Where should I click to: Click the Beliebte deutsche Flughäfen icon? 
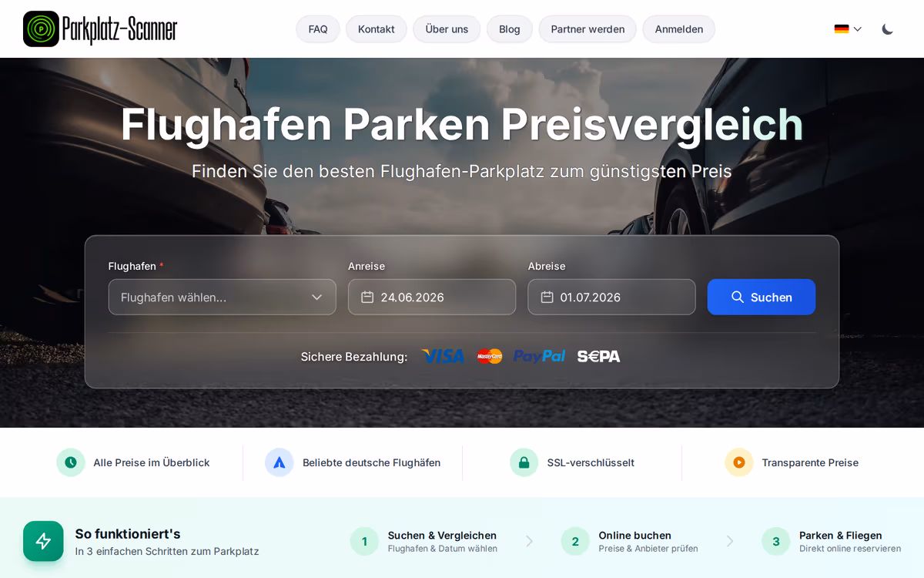(280, 462)
